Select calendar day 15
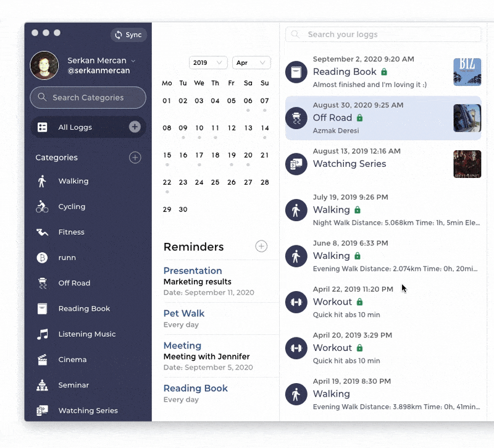 [x=167, y=155]
